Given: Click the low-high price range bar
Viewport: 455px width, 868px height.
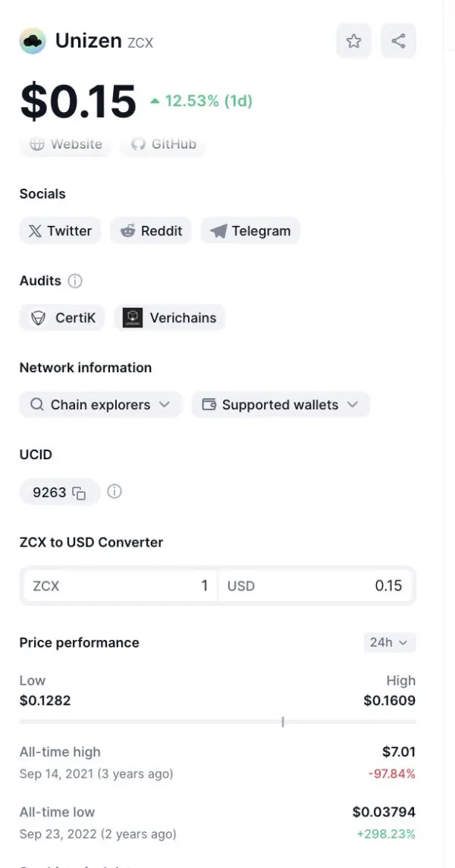Looking at the screenshot, I should point(218,722).
